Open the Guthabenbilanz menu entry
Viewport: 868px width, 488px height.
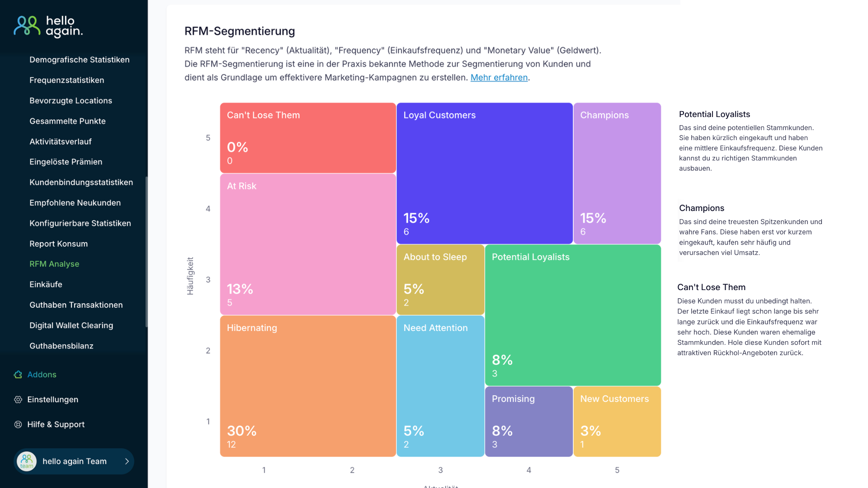point(61,346)
